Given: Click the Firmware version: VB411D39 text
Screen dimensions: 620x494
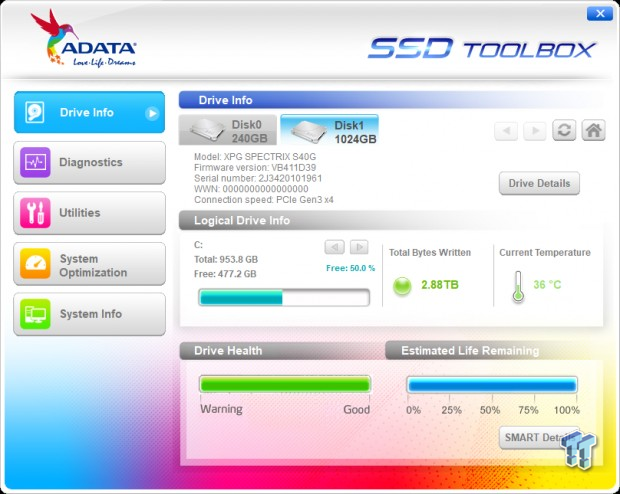Looking at the screenshot, I should point(255,167).
